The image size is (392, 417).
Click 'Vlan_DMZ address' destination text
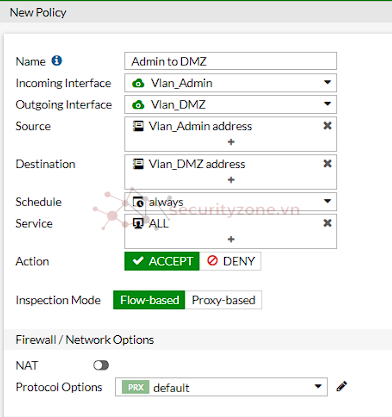(197, 164)
